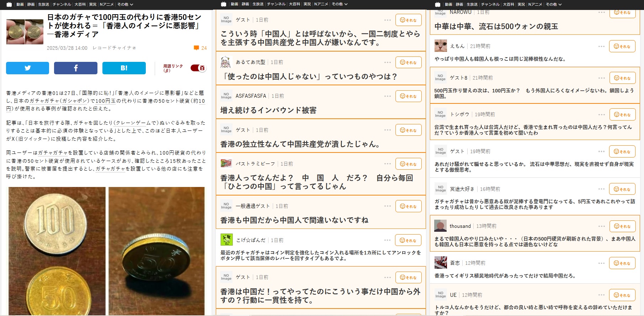644x316 pixels.
Task: Expand the その他 dropdown in the rightmost top bar
Action: coord(554,4)
